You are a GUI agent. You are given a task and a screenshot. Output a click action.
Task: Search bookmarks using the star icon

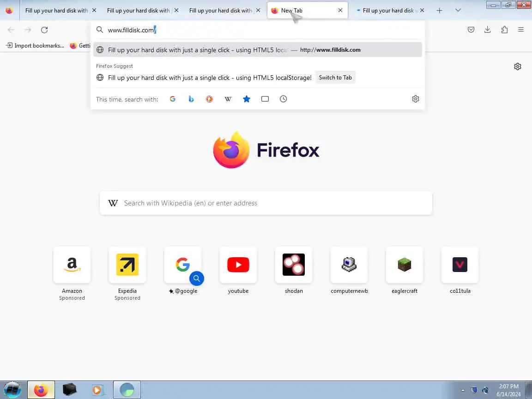(247, 99)
